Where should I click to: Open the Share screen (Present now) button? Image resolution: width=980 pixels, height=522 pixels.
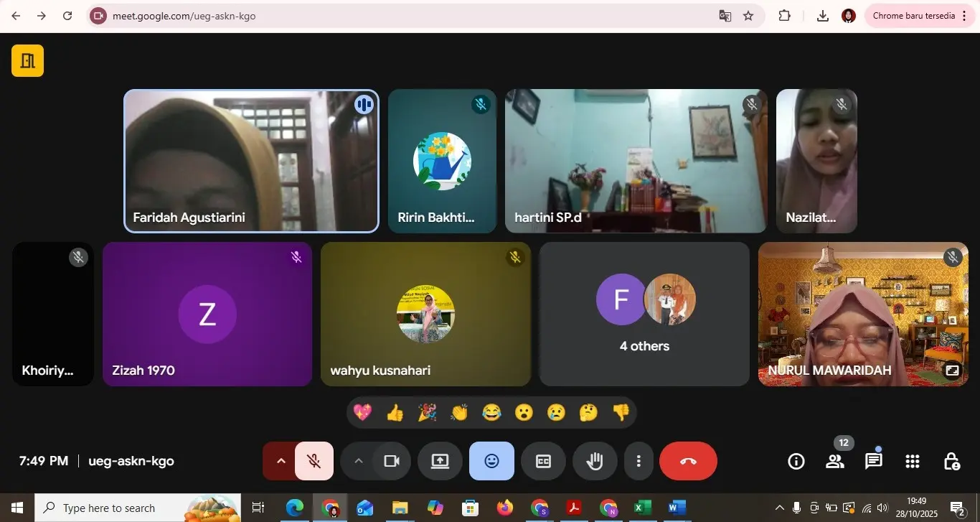pyautogui.click(x=440, y=461)
